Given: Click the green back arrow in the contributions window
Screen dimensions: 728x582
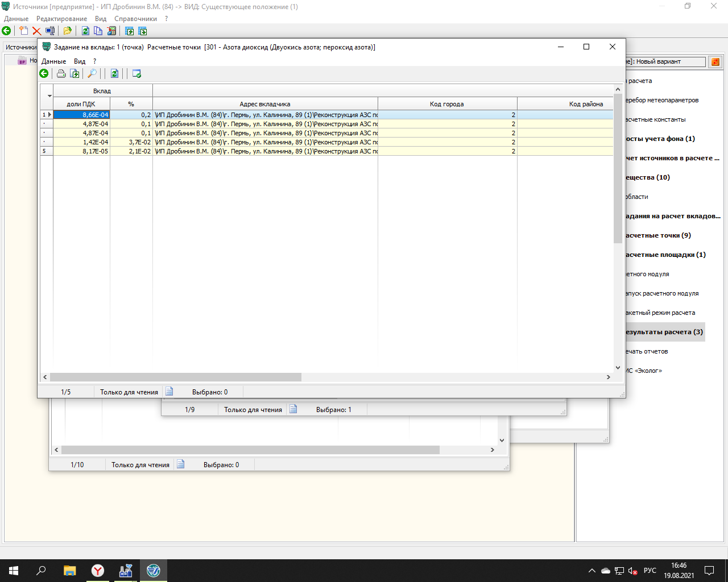Looking at the screenshot, I should coord(44,73).
